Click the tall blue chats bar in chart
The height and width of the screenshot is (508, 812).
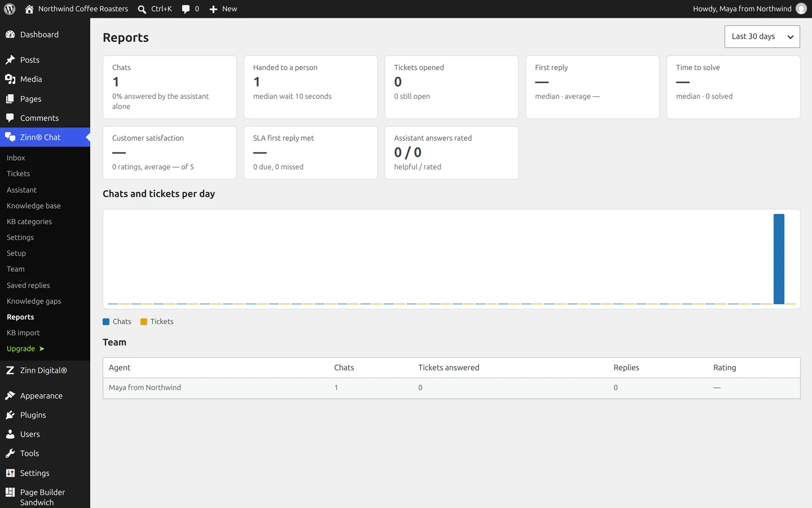coord(779,259)
